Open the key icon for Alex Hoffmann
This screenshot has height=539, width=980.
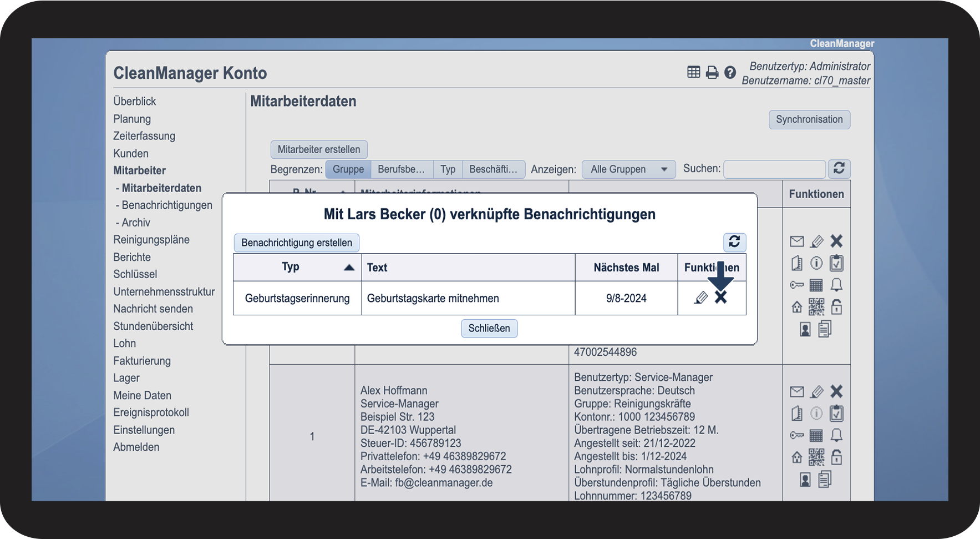click(797, 435)
